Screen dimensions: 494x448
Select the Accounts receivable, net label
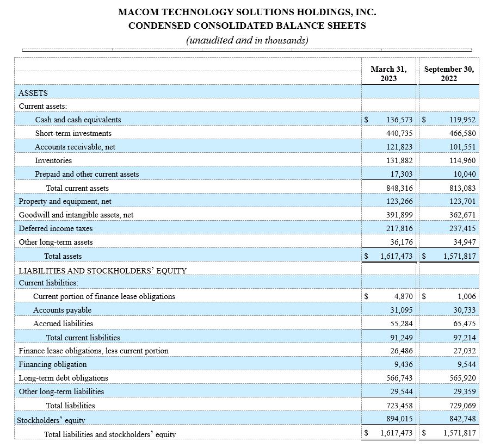(x=75, y=147)
